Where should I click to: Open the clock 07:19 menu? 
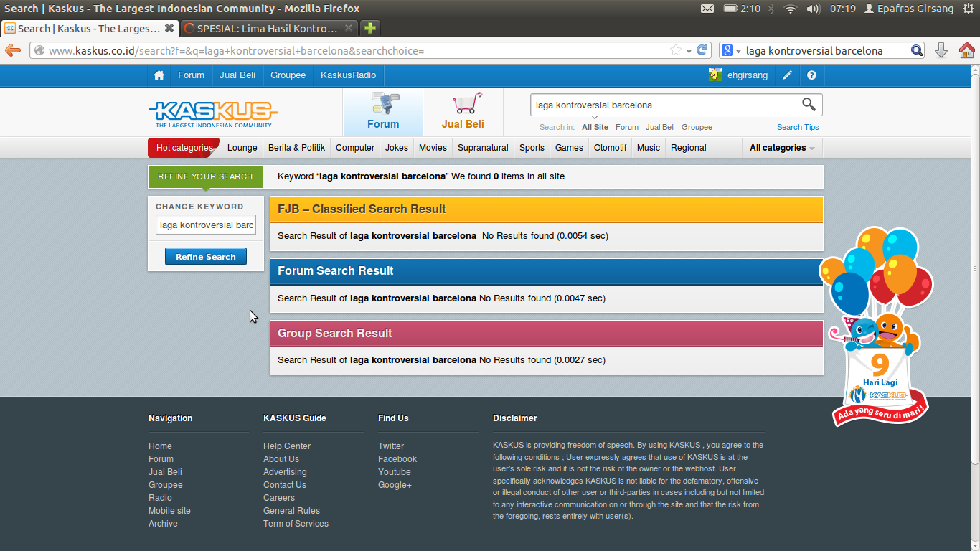[x=843, y=9]
